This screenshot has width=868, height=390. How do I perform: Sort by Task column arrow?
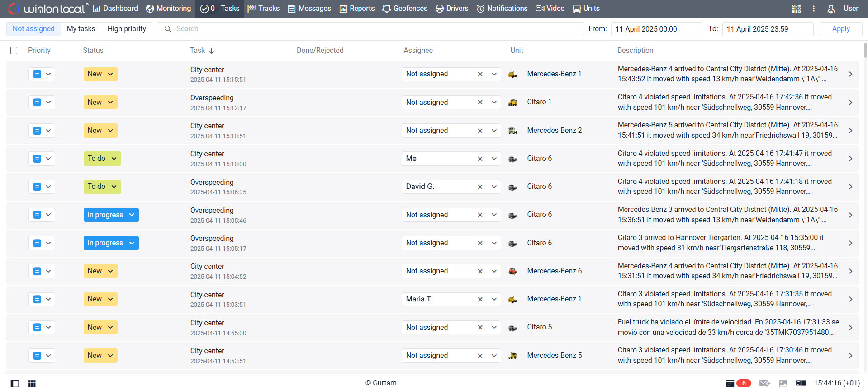coord(211,51)
